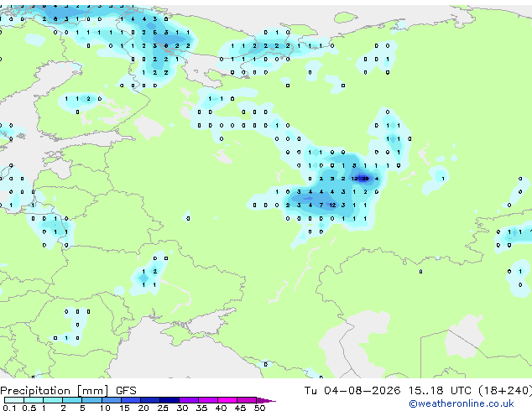This screenshot has height=411, width=532.
Task: Click the legend label '0.1'
Action: tap(9, 408)
